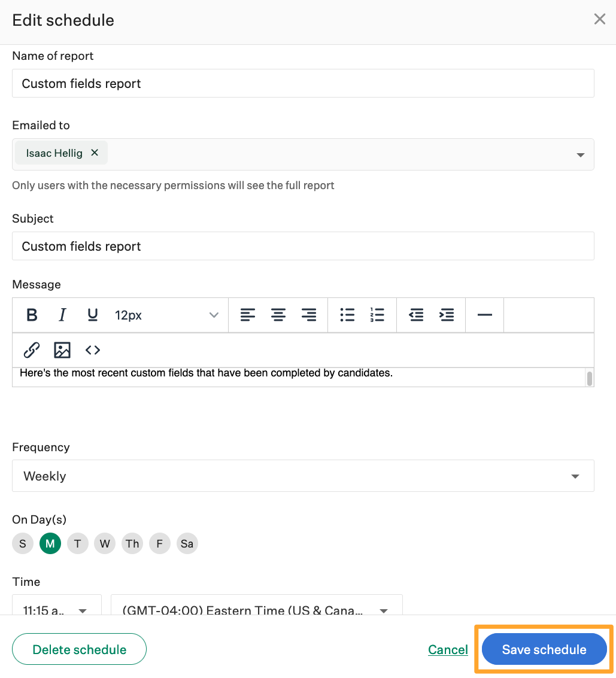Click the Subject input field

303,246
